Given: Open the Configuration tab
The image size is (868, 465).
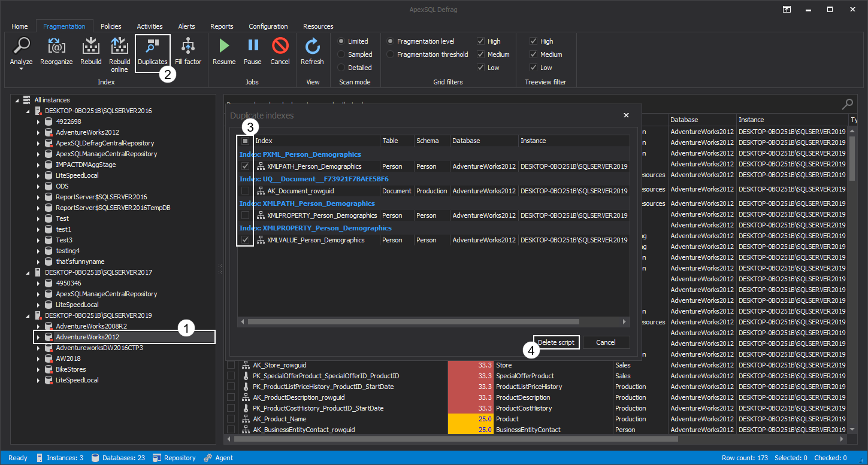Looking at the screenshot, I should [268, 26].
